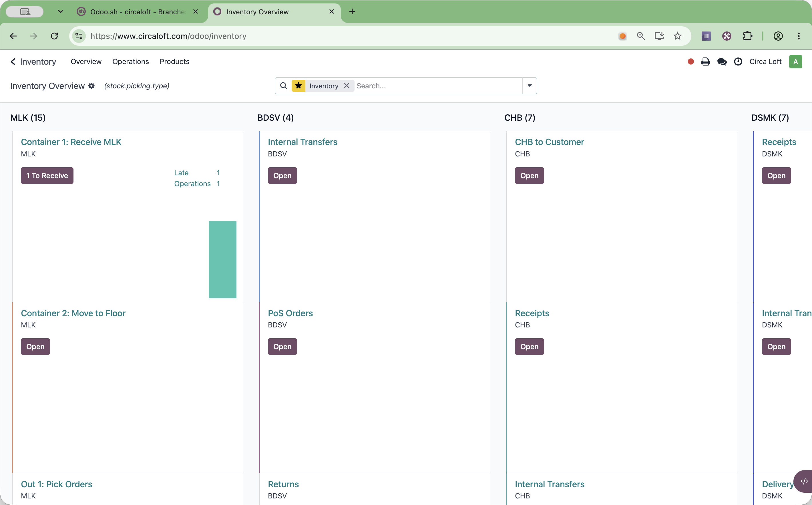Click the CHB (7) column header
Image resolution: width=812 pixels, height=505 pixels.
pos(520,118)
